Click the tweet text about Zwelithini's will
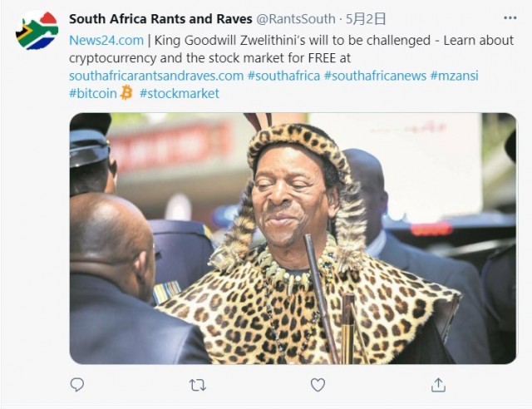The width and height of the screenshot is (532, 409). pos(291,49)
